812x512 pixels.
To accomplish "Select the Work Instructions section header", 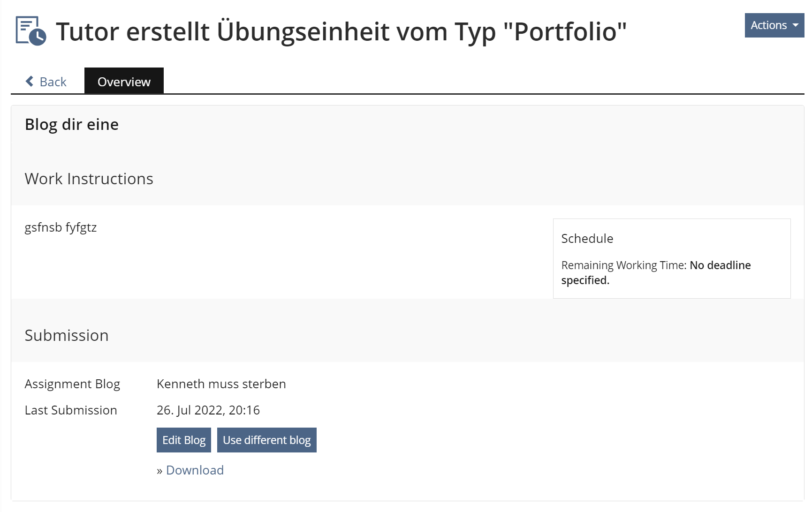I will point(89,179).
